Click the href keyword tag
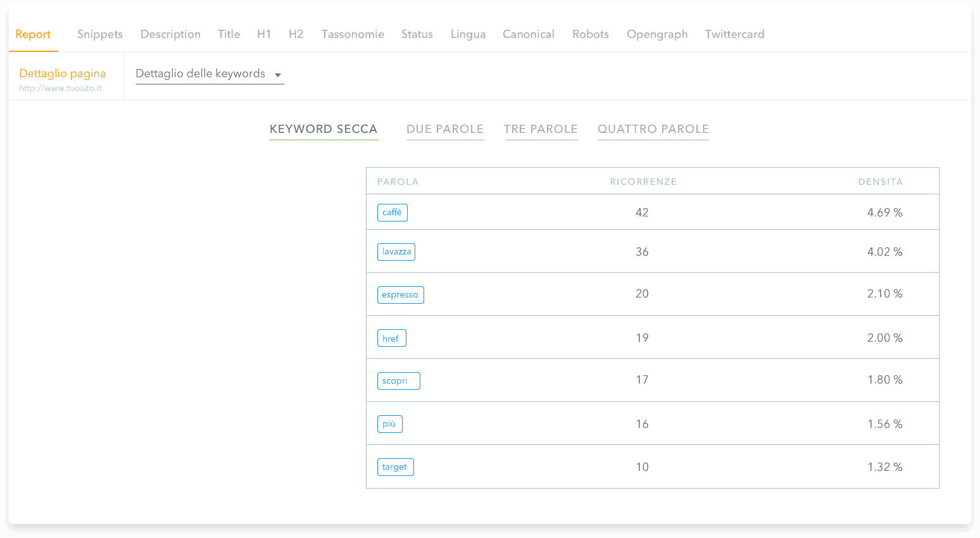Image resolution: width=980 pixels, height=538 pixels. coord(392,338)
